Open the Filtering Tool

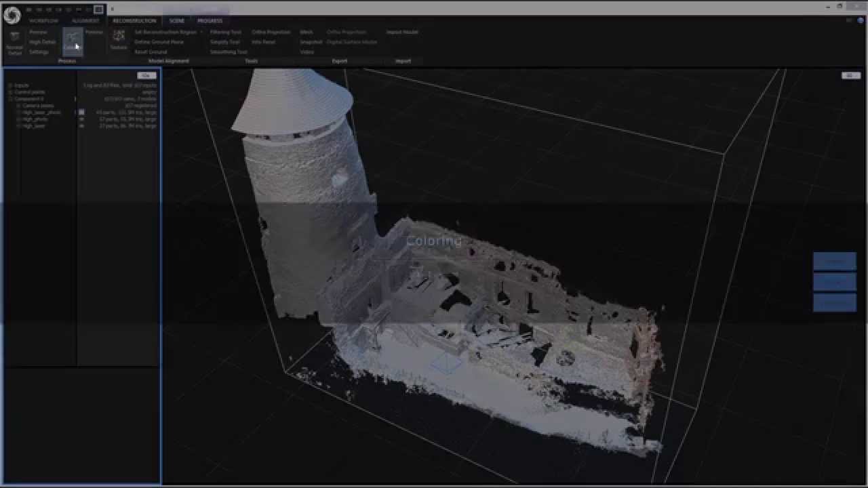coord(225,32)
